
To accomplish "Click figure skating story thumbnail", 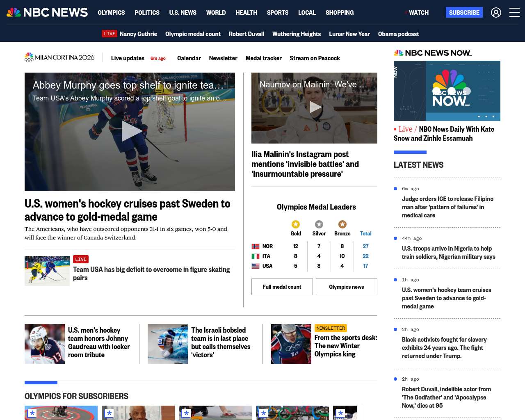I will pyautogui.click(x=47, y=271).
